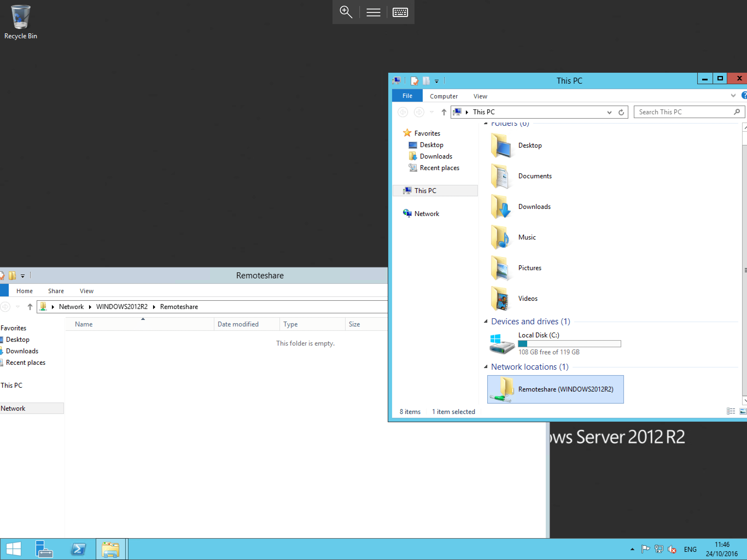Open the Computer ribbon tab
The height and width of the screenshot is (560, 747).
(443, 96)
